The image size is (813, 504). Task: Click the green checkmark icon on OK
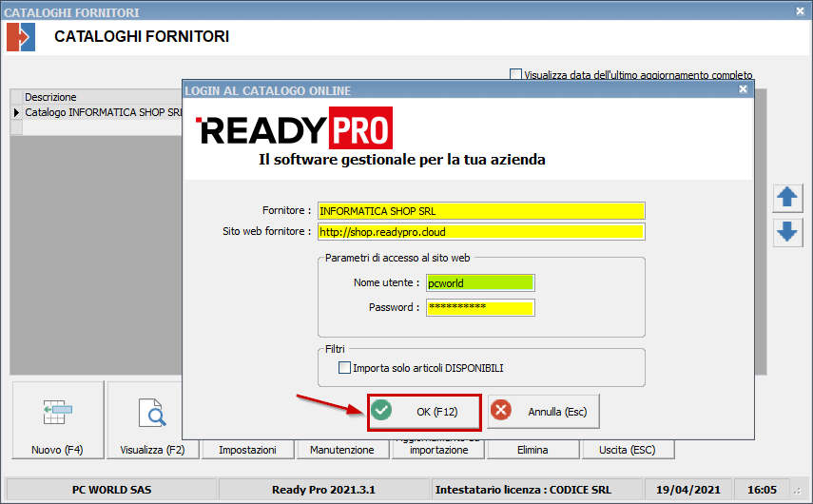click(381, 410)
